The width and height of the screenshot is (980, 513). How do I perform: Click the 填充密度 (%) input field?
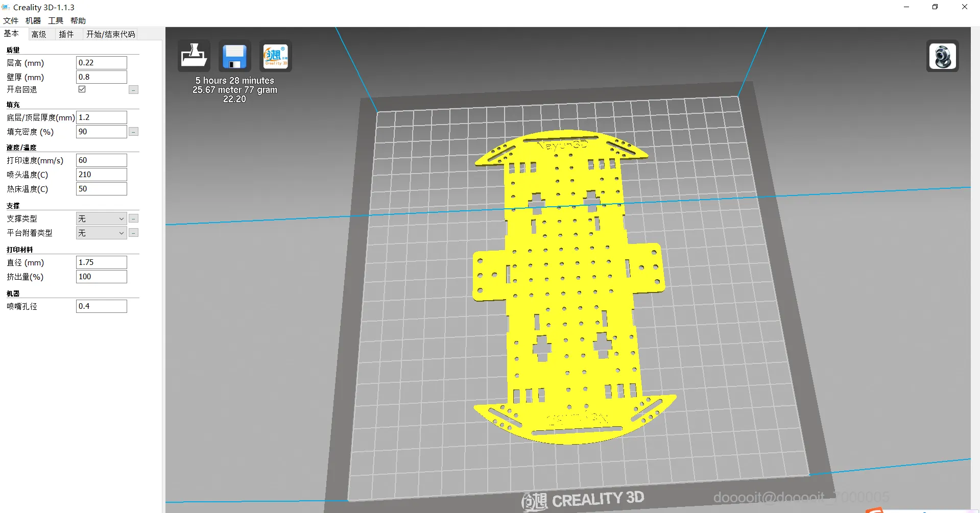click(x=101, y=132)
